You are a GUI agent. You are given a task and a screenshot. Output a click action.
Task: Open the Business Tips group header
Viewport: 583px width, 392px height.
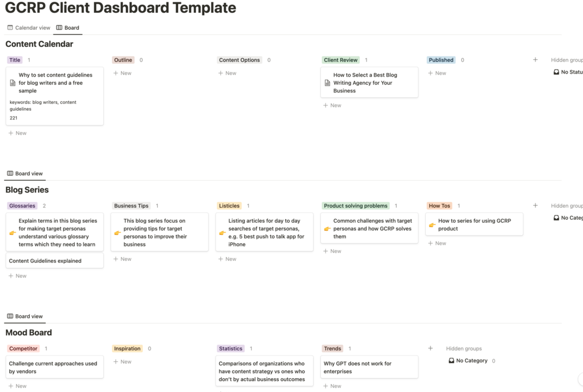coord(131,206)
